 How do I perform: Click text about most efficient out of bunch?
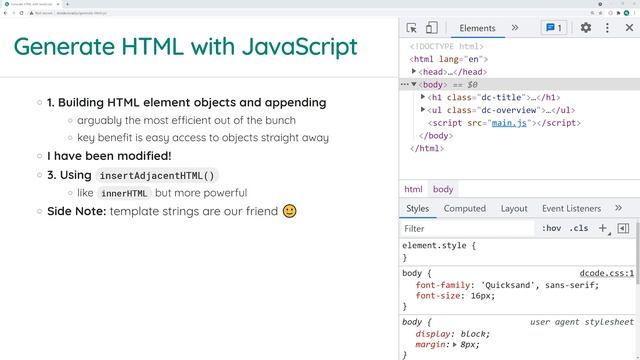tap(186, 120)
